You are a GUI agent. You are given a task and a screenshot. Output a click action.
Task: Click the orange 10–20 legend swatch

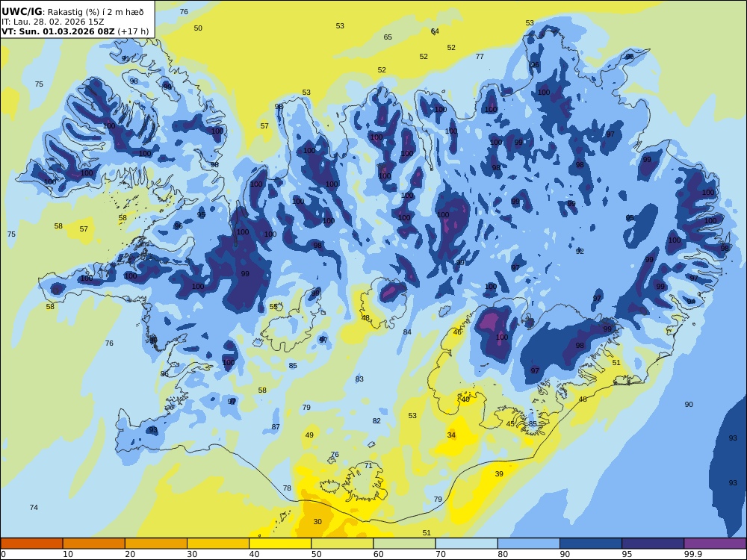(94, 544)
